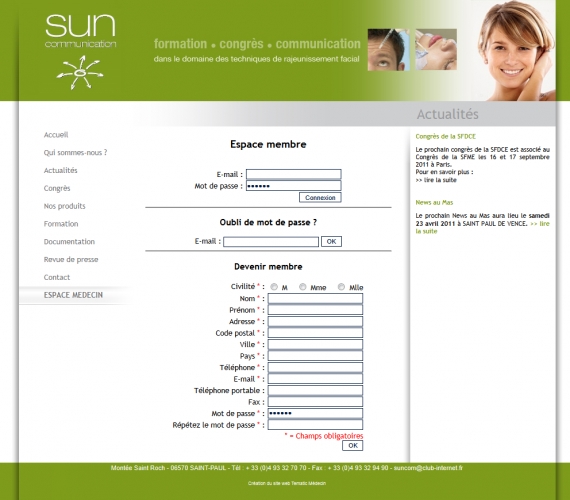Open the Accueil menu item
The height and width of the screenshot is (500, 570).
(56, 135)
